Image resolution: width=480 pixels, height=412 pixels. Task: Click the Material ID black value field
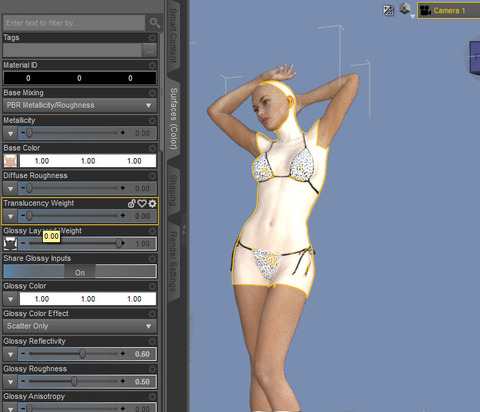(x=80, y=78)
